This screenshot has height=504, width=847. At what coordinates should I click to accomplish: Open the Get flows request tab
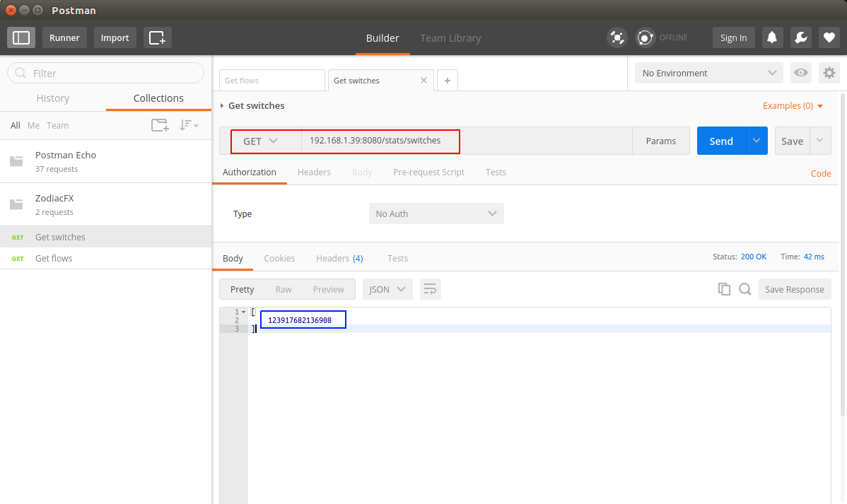[272, 81]
